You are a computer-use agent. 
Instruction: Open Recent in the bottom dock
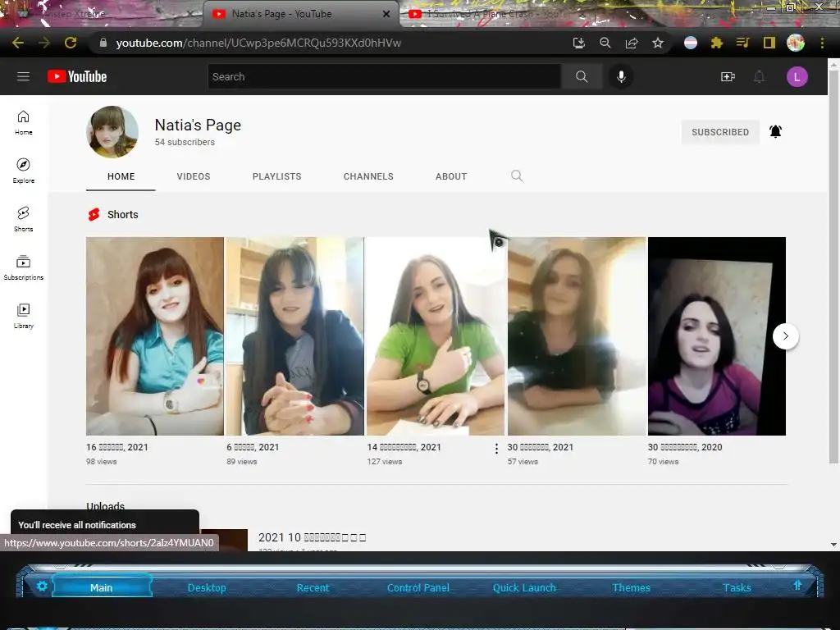pos(313,587)
